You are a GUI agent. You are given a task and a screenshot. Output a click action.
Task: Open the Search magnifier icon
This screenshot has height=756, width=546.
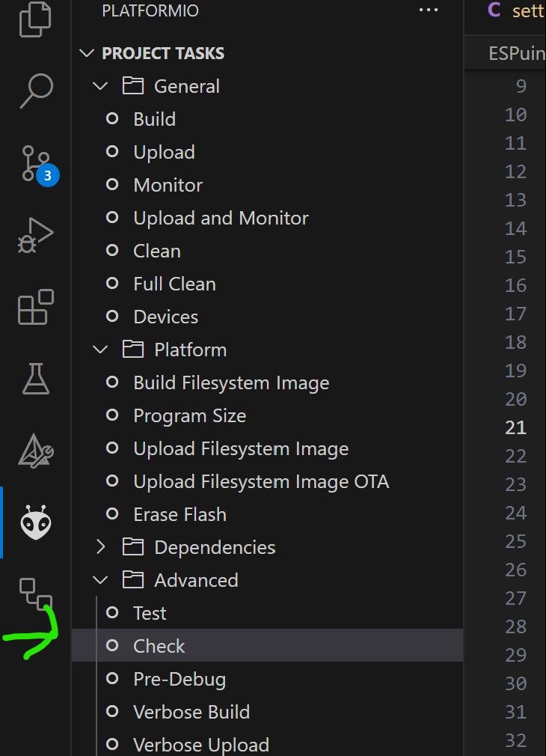point(36,91)
